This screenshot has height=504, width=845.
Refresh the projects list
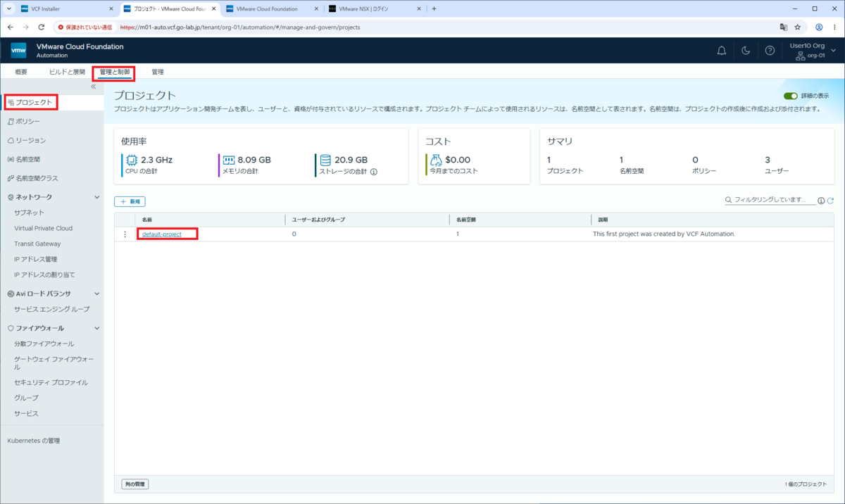(x=830, y=201)
